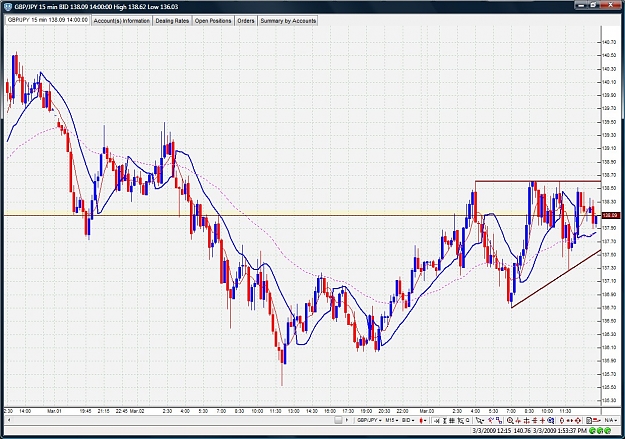Toggle the grid lines icon in toolbar

(x=452, y=420)
